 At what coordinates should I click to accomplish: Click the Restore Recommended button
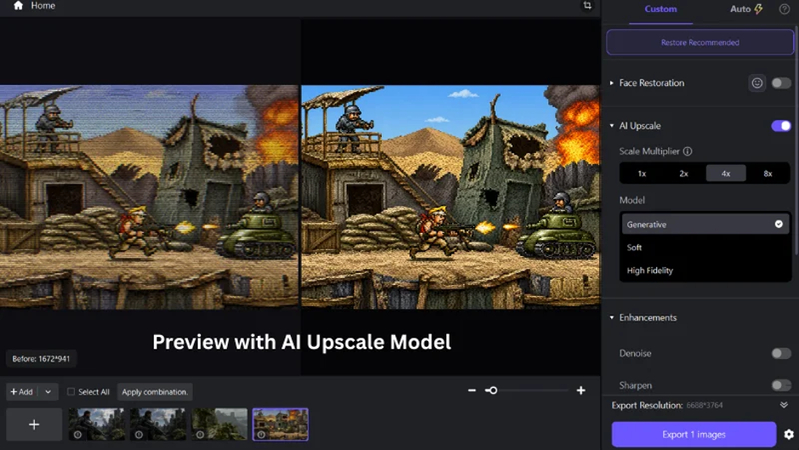pyautogui.click(x=700, y=42)
